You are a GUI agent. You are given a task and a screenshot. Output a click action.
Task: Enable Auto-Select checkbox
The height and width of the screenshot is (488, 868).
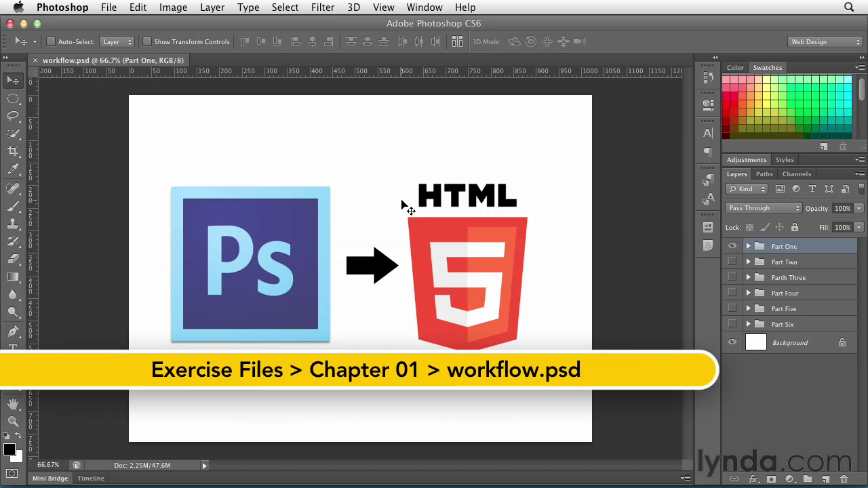click(50, 41)
